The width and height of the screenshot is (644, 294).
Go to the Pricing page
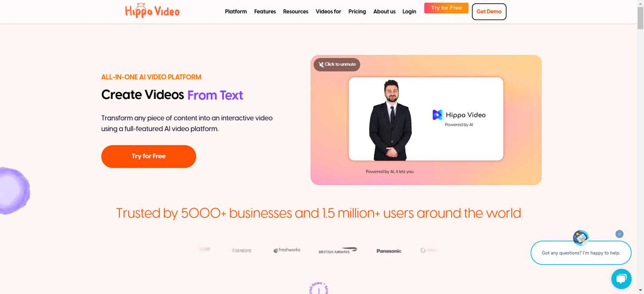pos(357,12)
